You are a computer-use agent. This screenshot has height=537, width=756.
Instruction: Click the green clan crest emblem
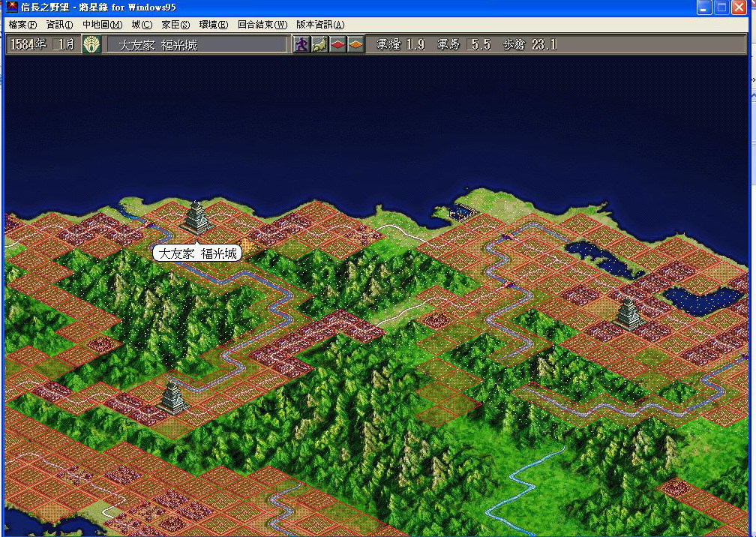91,45
